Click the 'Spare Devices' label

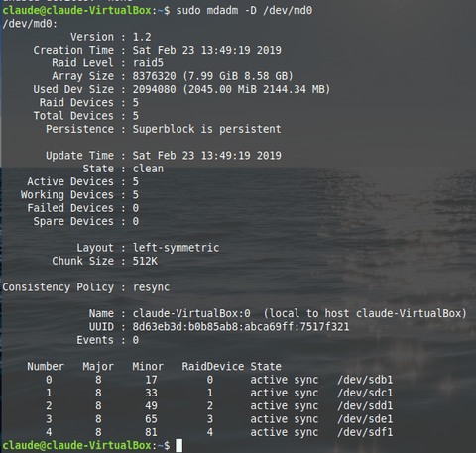(x=73, y=221)
